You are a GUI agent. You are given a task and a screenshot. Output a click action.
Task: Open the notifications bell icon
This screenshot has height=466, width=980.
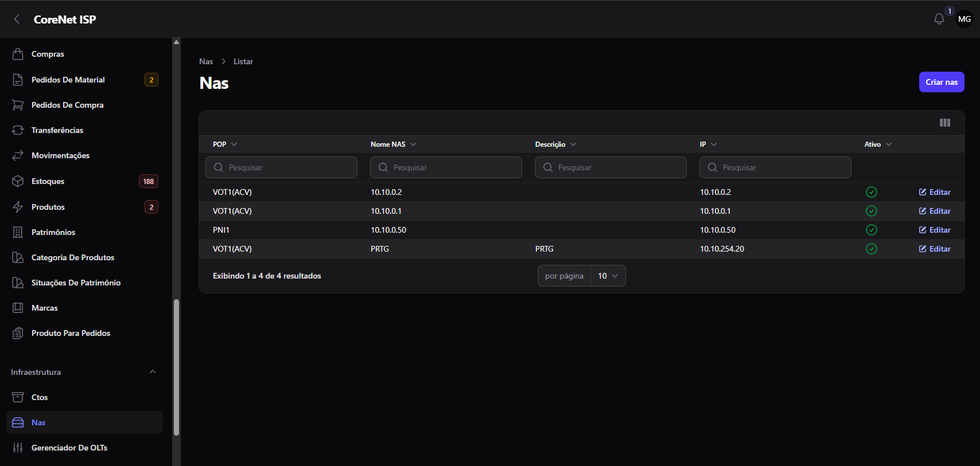coord(939,19)
